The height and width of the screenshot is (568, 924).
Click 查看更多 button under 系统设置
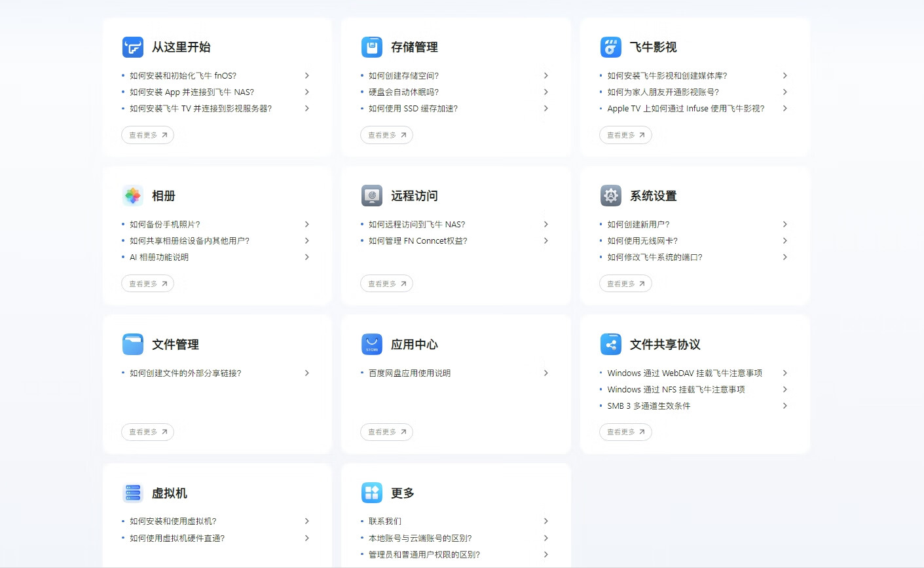[625, 284]
